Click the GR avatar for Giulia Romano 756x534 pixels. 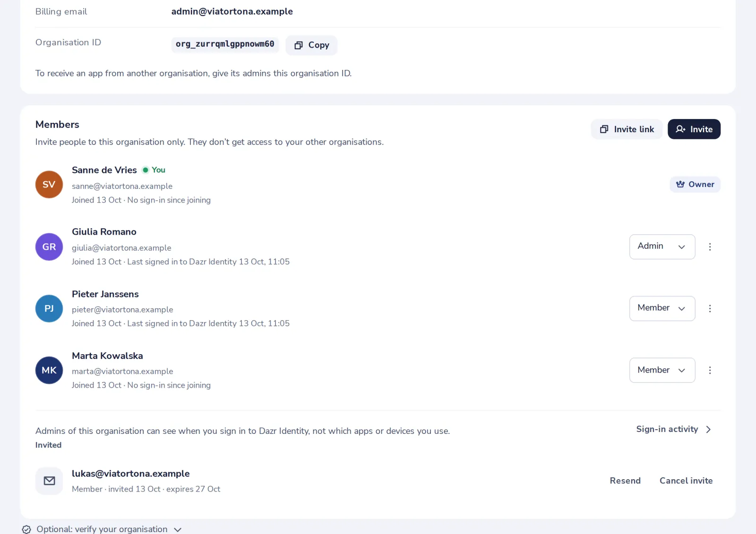pyautogui.click(x=49, y=247)
